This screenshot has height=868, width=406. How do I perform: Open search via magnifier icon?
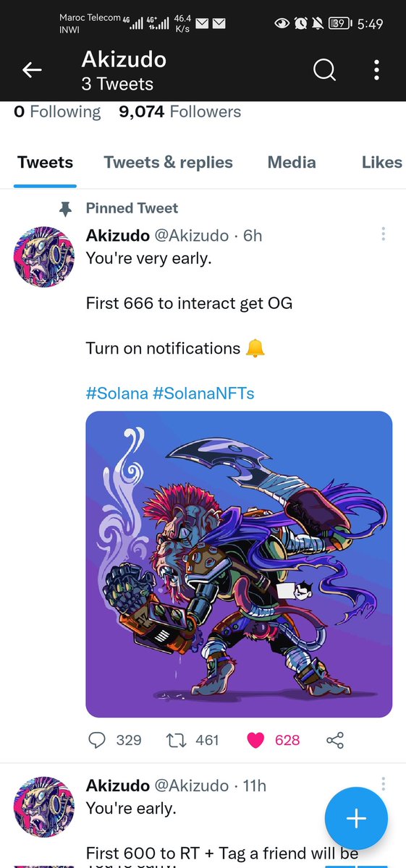[324, 70]
